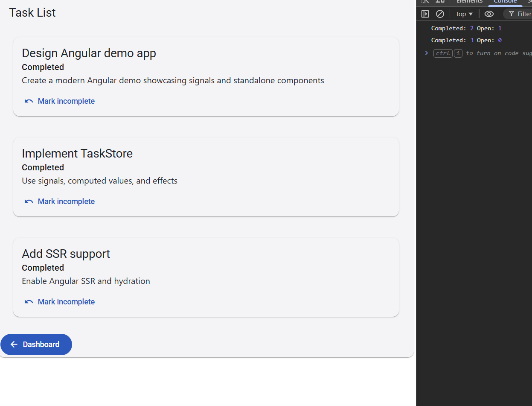Click the undo arrow on Implement TaskStore card

(28, 201)
